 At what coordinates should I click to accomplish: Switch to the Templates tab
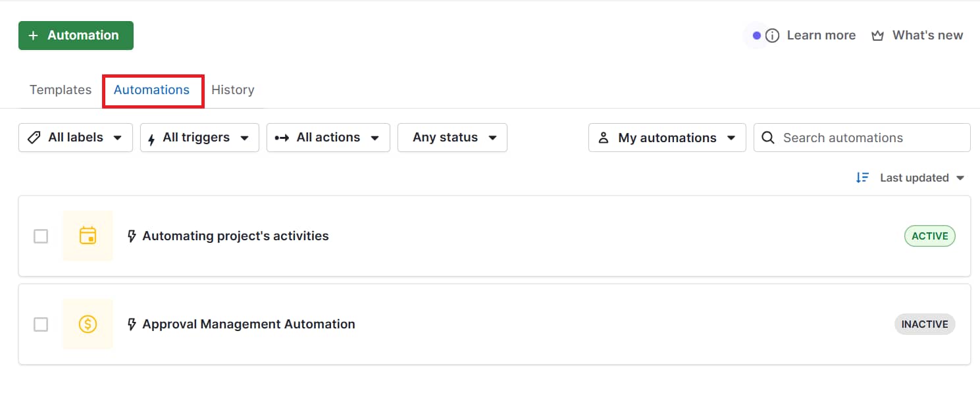(x=61, y=90)
